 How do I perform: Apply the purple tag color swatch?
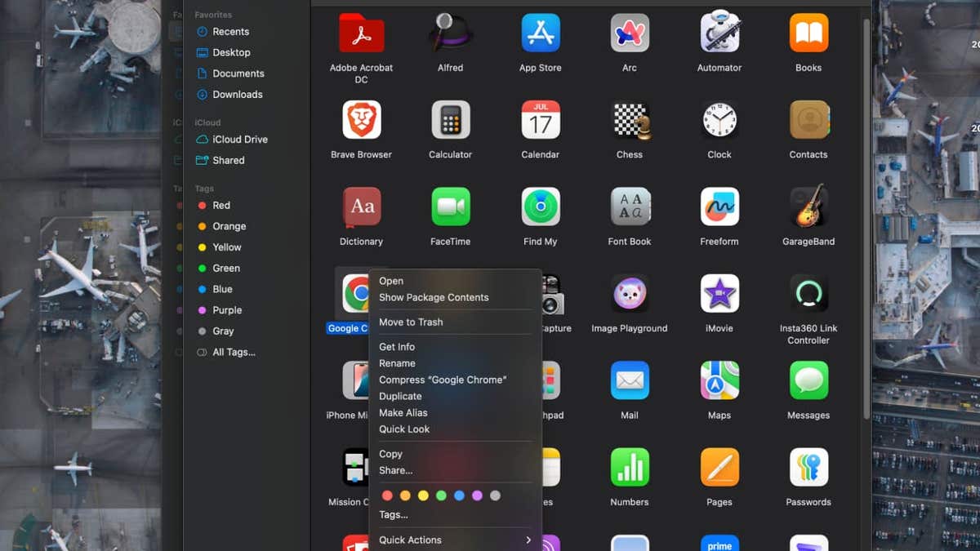pyautogui.click(x=478, y=495)
